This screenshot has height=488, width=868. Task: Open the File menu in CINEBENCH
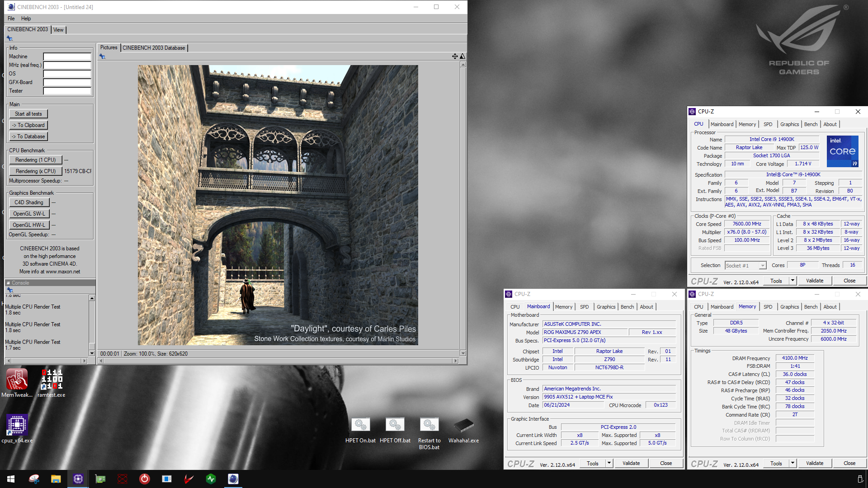(11, 19)
